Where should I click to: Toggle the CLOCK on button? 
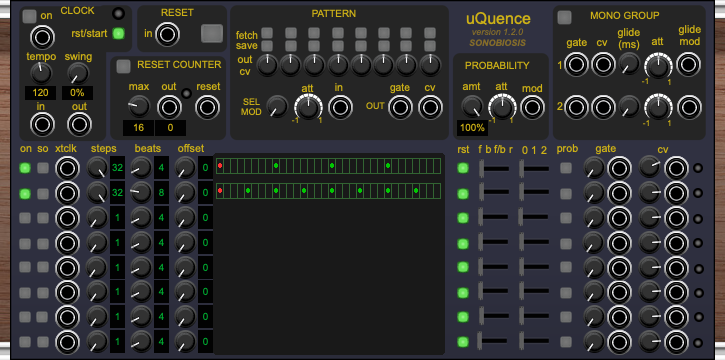30,16
